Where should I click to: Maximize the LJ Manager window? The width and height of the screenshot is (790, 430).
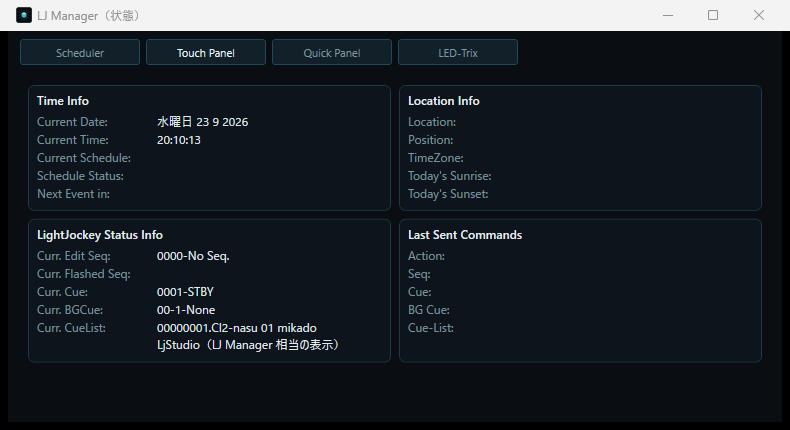tap(713, 15)
